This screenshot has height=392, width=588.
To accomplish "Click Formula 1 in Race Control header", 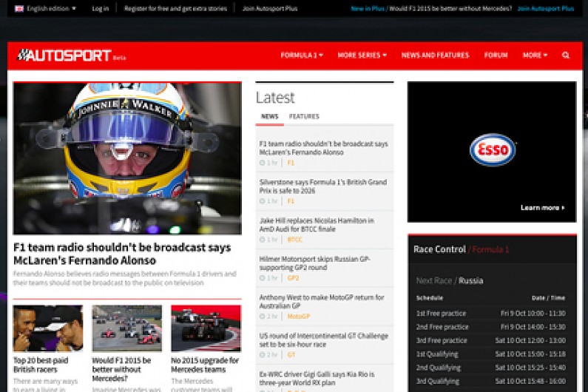I will 490,249.
